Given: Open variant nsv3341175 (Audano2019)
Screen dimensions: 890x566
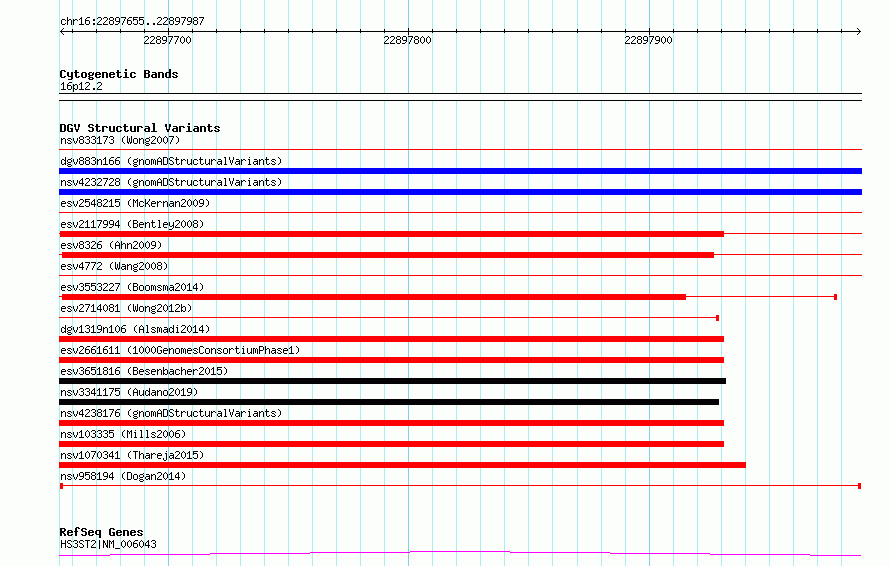Looking at the screenshot, I should point(129,392).
